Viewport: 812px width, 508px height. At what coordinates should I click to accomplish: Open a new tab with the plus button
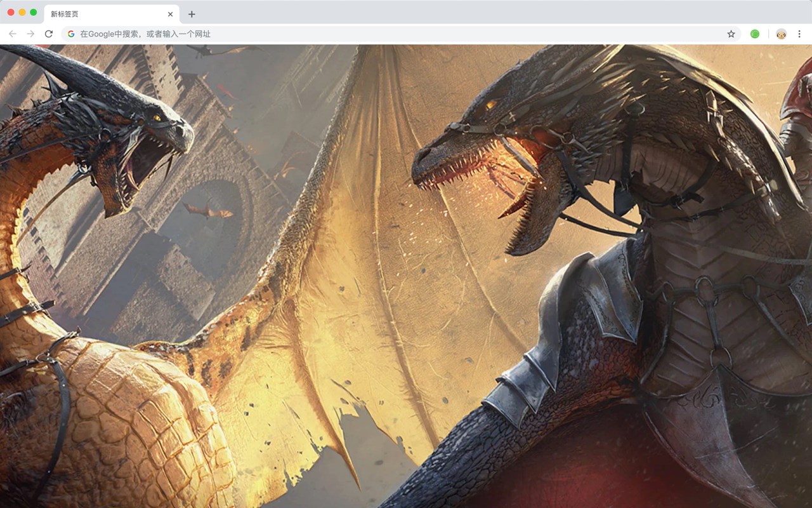pos(192,14)
